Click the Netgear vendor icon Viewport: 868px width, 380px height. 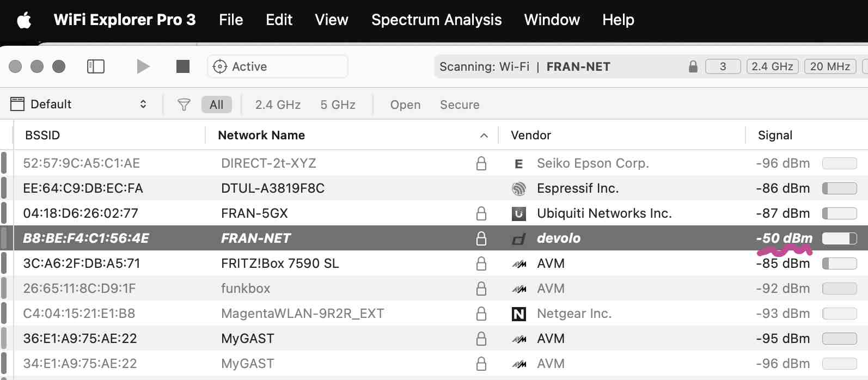click(519, 314)
